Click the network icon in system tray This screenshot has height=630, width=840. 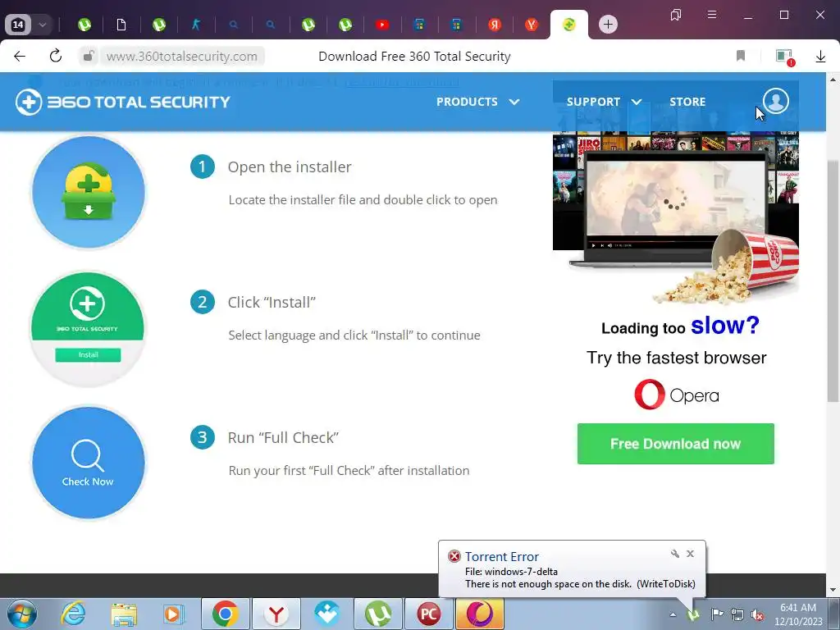(x=737, y=614)
